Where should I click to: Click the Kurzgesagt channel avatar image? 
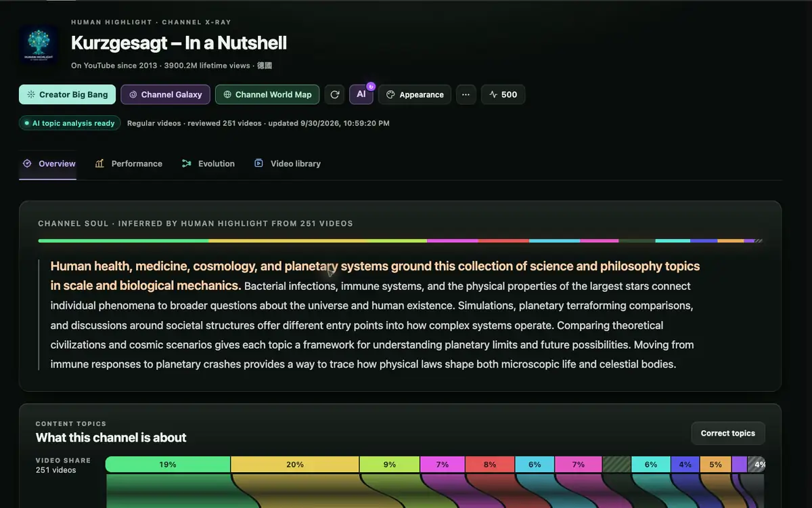[38, 46]
